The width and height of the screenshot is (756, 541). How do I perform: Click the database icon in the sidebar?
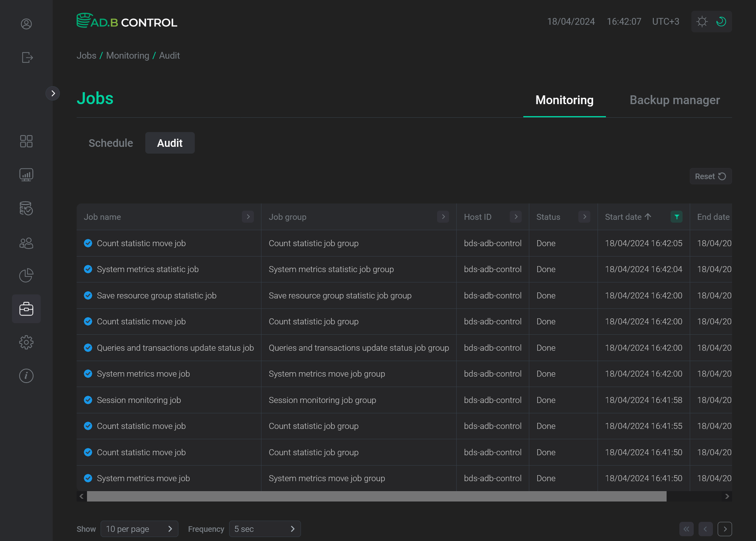coord(26,208)
